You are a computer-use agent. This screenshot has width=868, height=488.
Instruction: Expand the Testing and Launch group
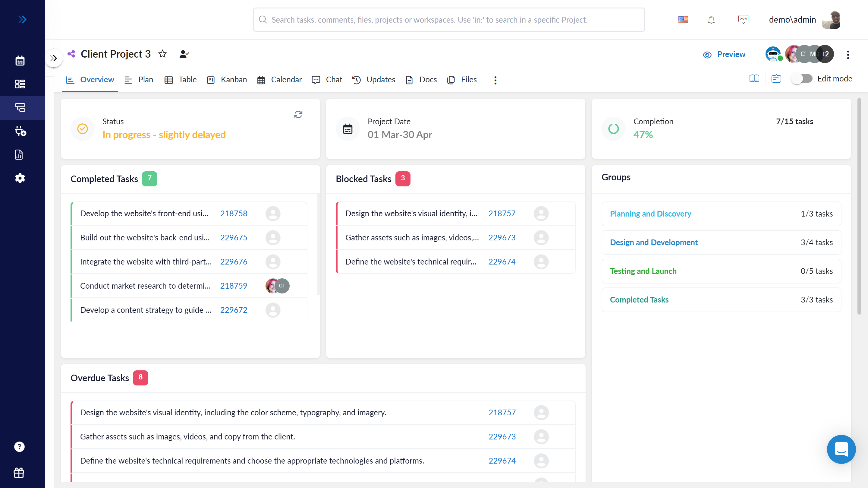click(643, 271)
